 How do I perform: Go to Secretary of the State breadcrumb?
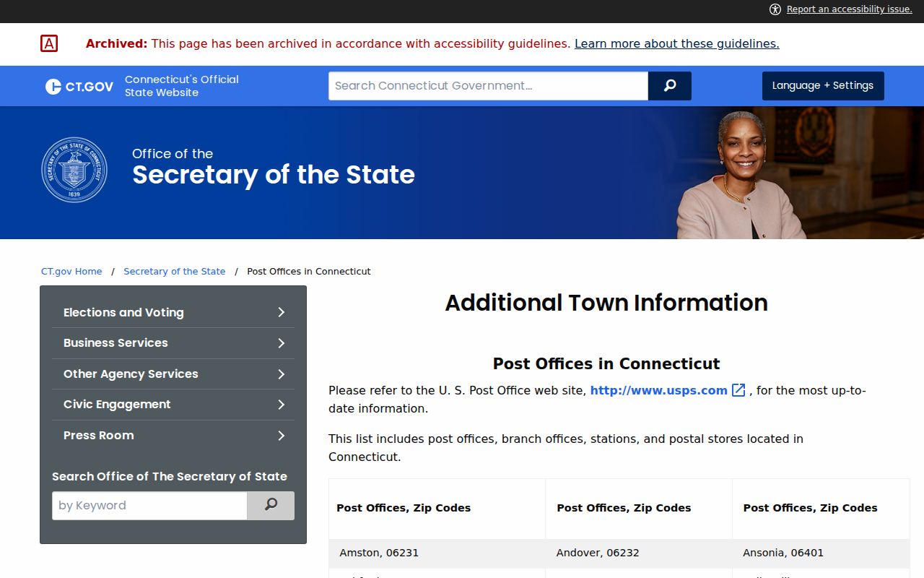pos(175,272)
